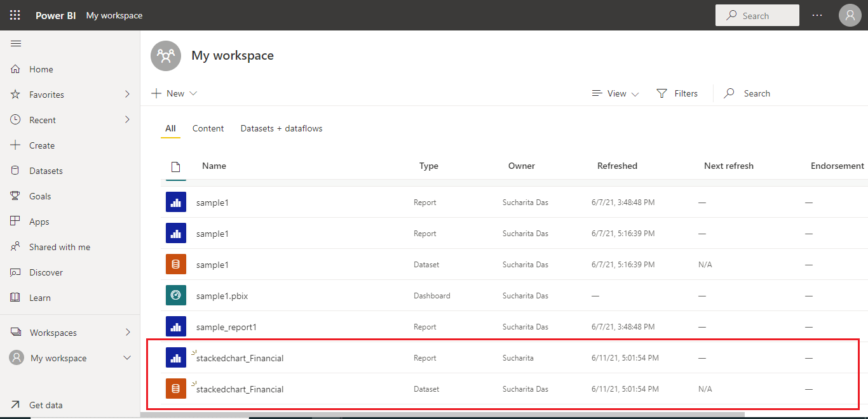Open the app launcher waffle icon
Screen dimensions: 868x419
pos(15,15)
